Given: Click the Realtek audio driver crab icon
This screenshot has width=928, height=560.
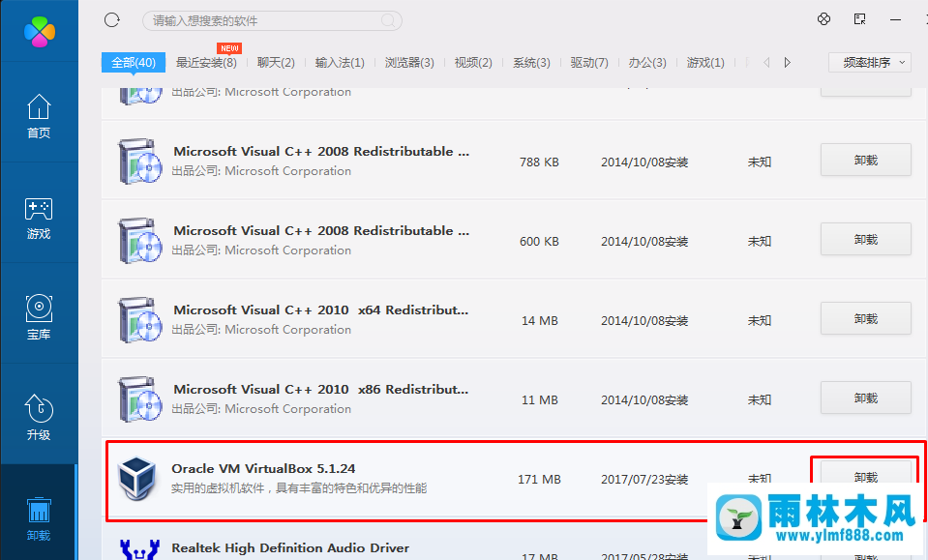Looking at the screenshot, I should 139,549.
